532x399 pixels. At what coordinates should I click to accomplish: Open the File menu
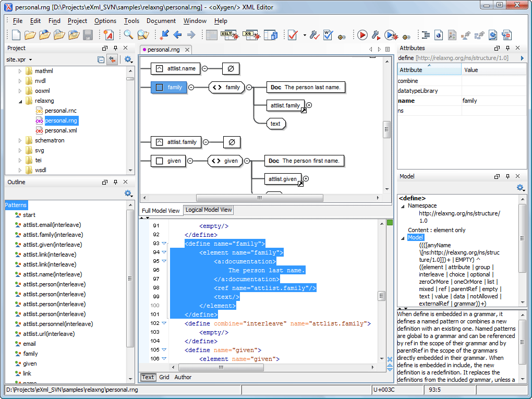pos(18,21)
